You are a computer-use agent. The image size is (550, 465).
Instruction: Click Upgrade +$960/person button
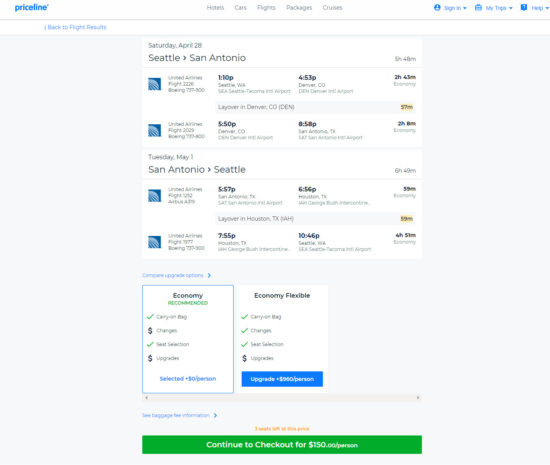click(282, 379)
